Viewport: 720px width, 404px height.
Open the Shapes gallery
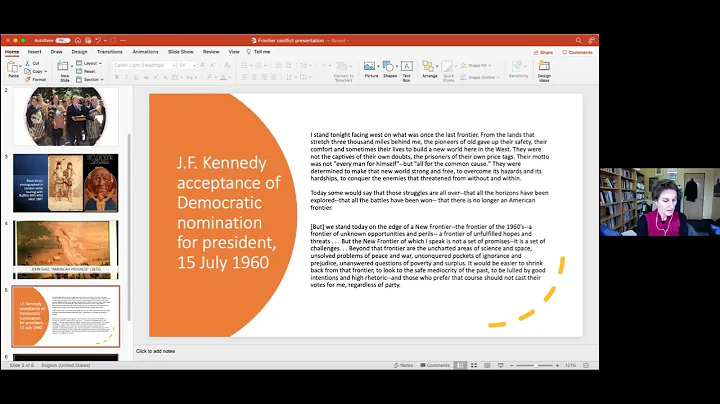pyautogui.click(x=388, y=67)
